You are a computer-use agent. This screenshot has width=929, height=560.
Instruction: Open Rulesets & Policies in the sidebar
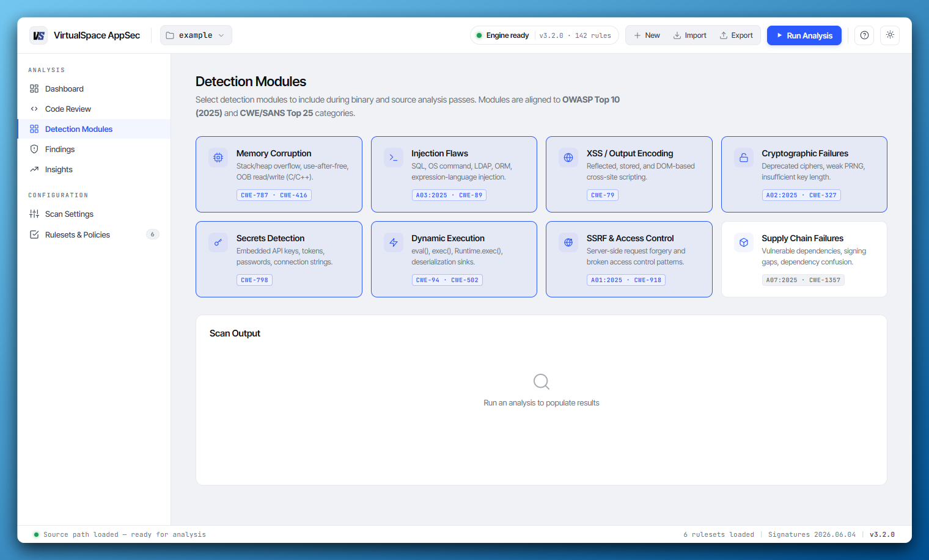[94, 235]
